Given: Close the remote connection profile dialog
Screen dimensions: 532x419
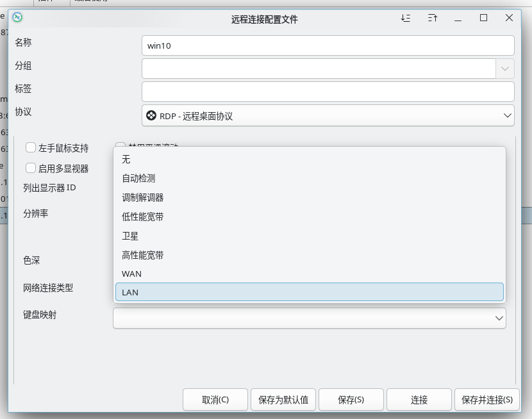Looking at the screenshot, I should [x=510, y=18].
